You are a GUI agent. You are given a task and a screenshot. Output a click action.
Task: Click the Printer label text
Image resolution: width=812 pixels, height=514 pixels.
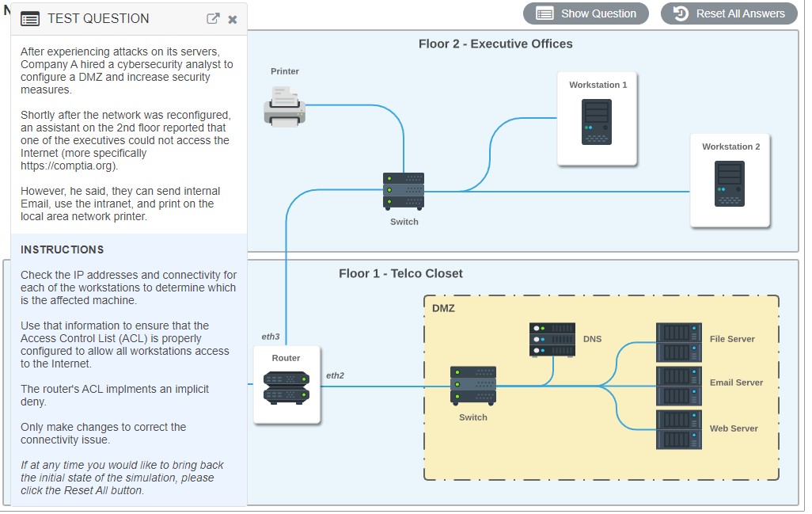point(285,71)
